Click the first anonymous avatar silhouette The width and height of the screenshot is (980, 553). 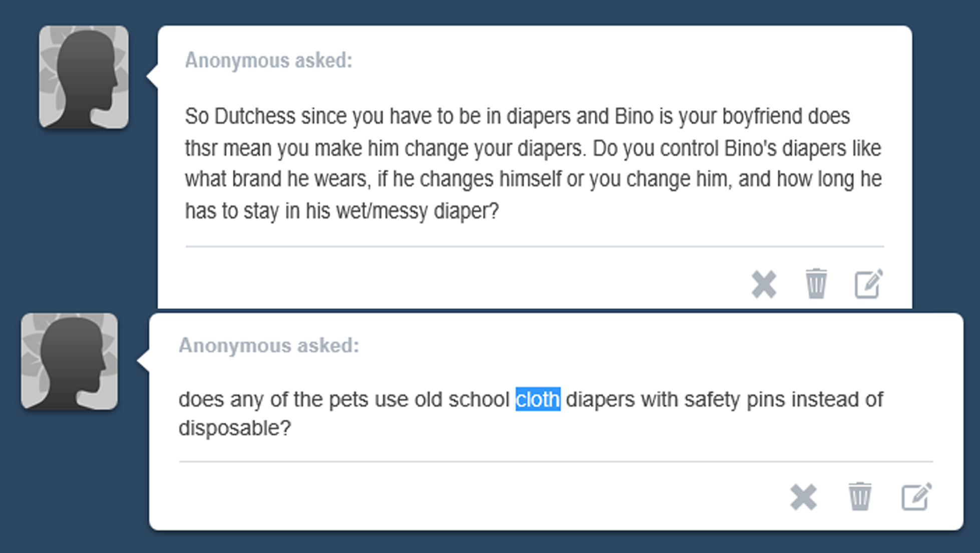[84, 77]
